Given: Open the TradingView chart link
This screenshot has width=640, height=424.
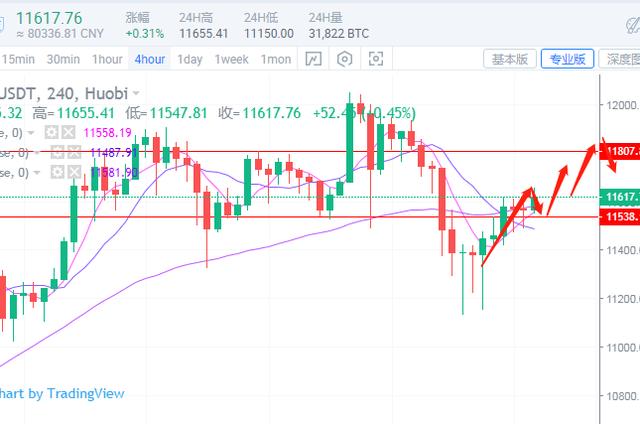Looking at the screenshot, I should pos(62,393).
